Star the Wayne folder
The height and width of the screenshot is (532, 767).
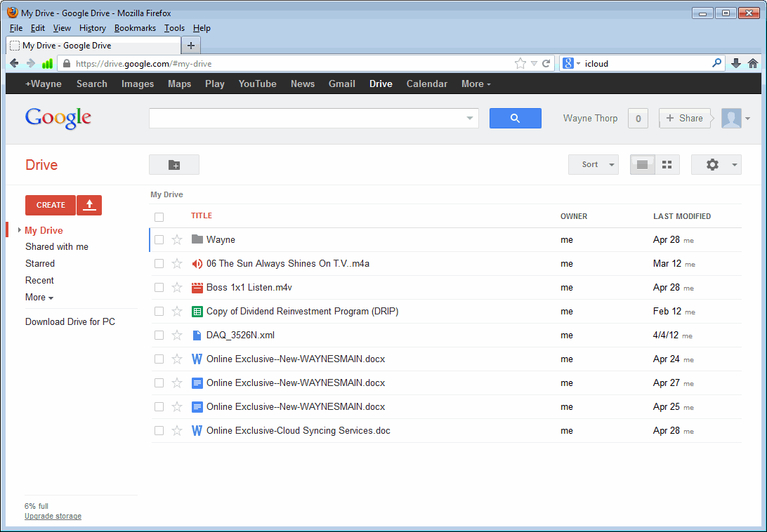pos(177,239)
